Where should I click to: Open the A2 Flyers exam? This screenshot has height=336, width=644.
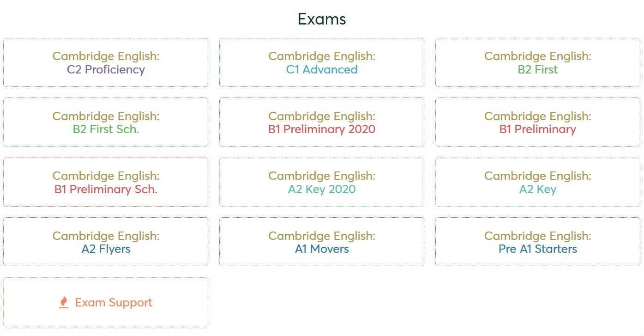point(106,249)
